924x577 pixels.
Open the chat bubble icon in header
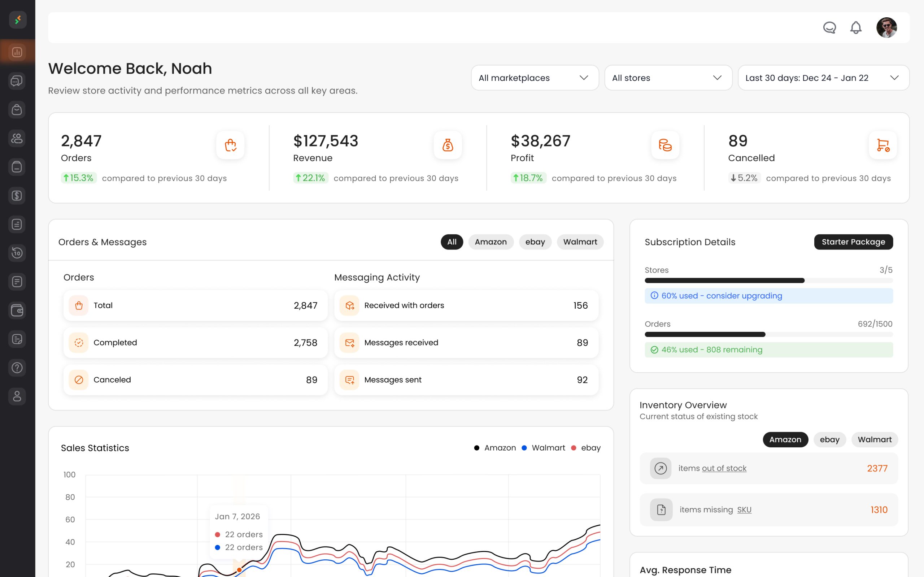[x=829, y=27]
